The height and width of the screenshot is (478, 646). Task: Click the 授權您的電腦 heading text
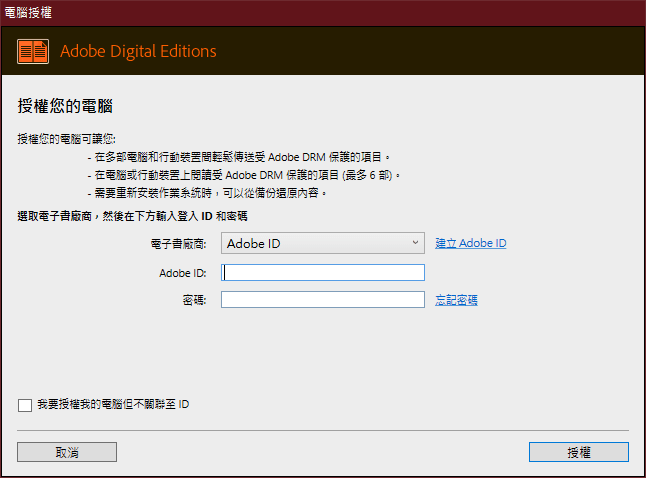pyautogui.click(x=65, y=106)
